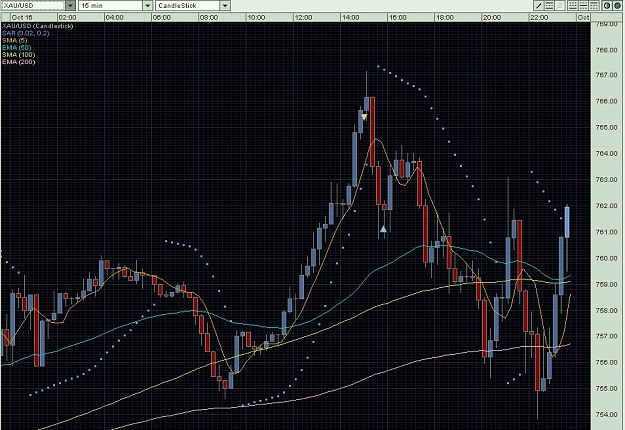Click the 767.00 price axis label
This screenshot has width=625, height=430.
click(x=606, y=75)
